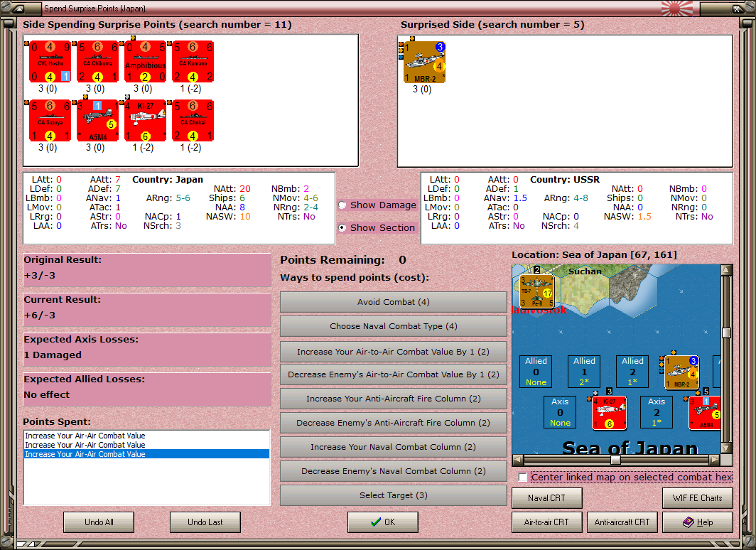
Task: Click the MBR-2 counter on the Sea of Japan map
Action: pyautogui.click(x=682, y=372)
